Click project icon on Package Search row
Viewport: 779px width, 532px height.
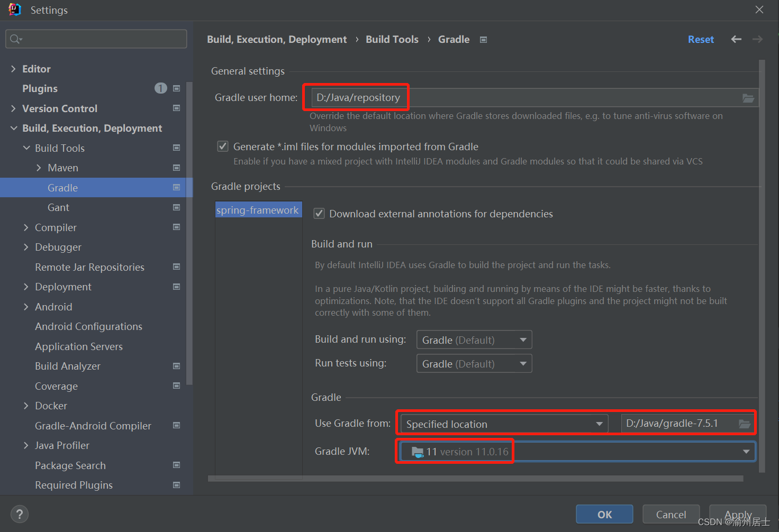pos(177,465)
